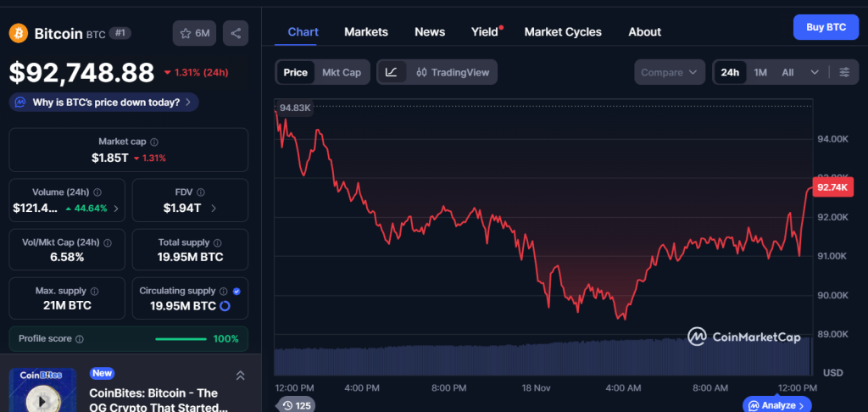This screenshot has height=412, width=868.
Task: Open the Compare dropdown
Action: (670, 72)
